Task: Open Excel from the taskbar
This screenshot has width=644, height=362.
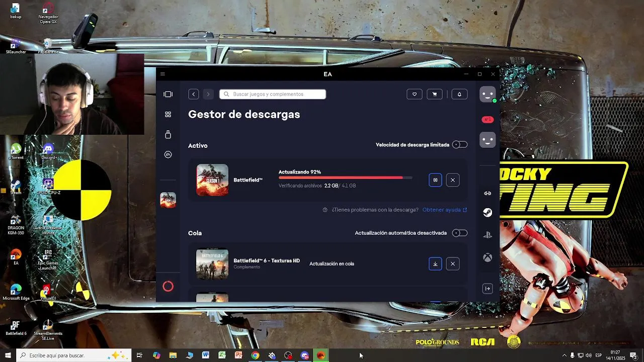Action: [222, 355]
